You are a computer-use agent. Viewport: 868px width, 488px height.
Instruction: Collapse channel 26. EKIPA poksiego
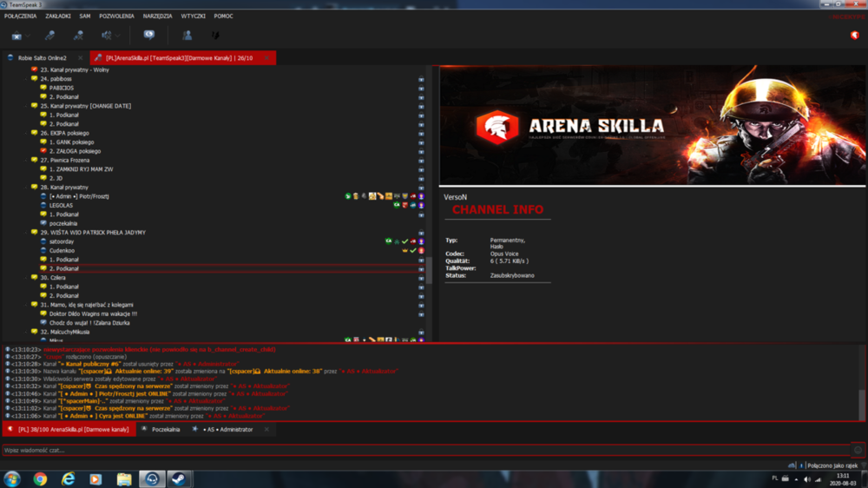coord(26,133)
